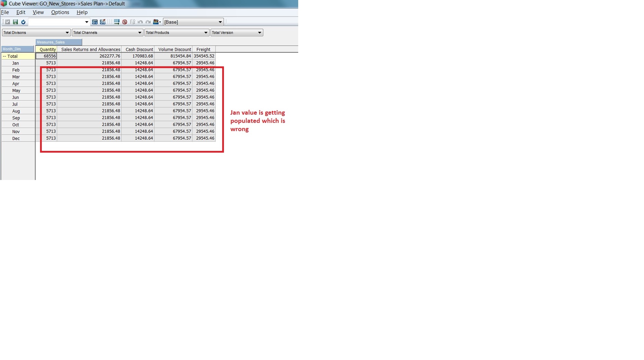This screenshot has height=360, width=644.
Task: Select the Dec row header
Action: click(x=18, y=138)
